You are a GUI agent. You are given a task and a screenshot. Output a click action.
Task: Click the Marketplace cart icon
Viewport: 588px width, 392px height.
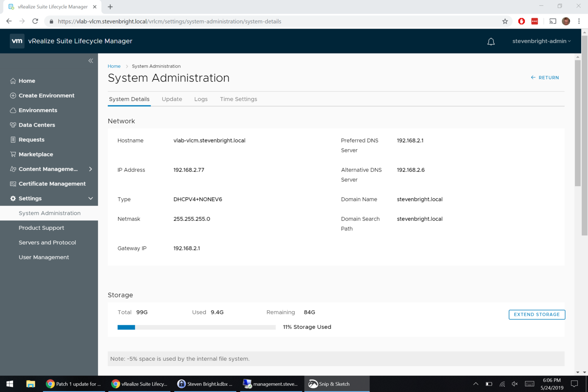tap(13, 154)
